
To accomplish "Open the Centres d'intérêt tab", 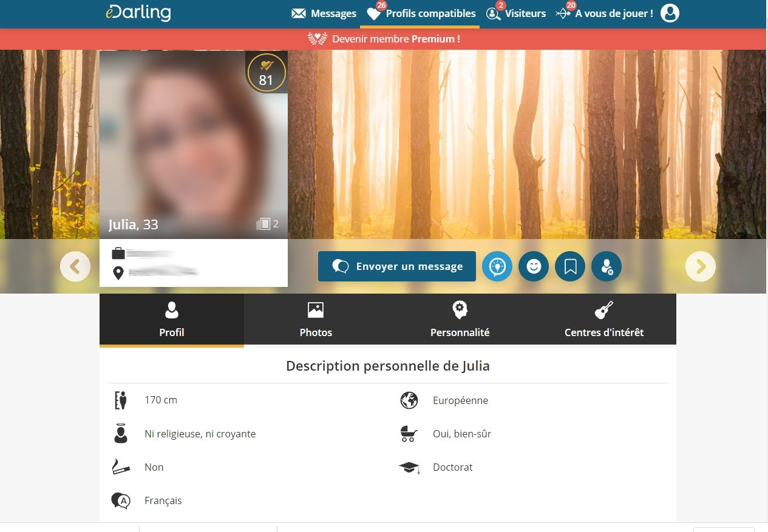I will (x=603, y=320).
